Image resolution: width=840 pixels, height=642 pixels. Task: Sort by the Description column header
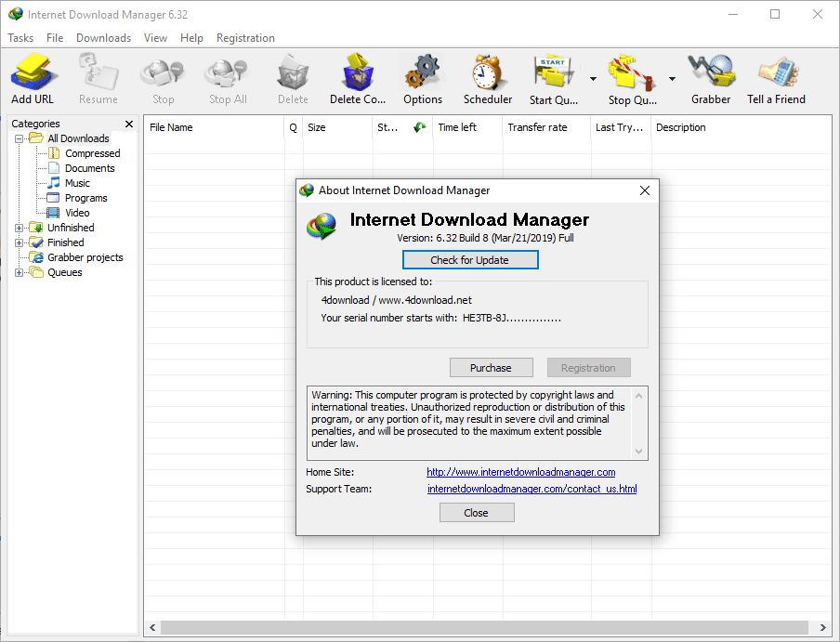pyautogui.click(x=741, y=127)
